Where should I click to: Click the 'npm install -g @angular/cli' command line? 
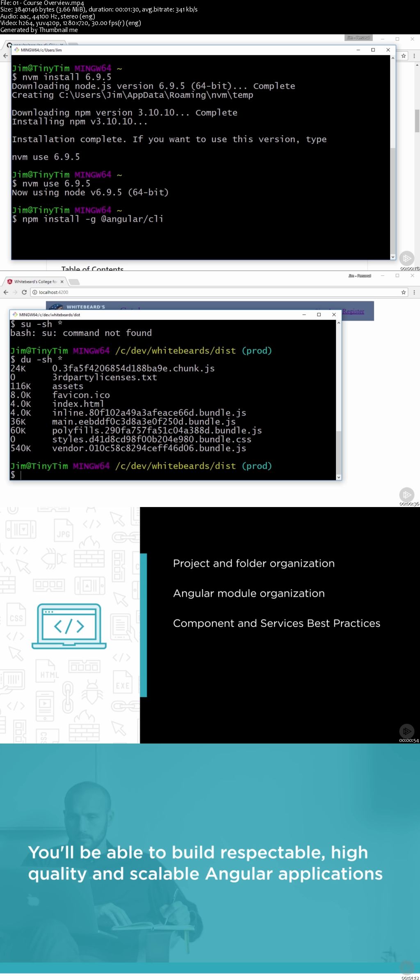pyautogui.click(x=87, y=219)
